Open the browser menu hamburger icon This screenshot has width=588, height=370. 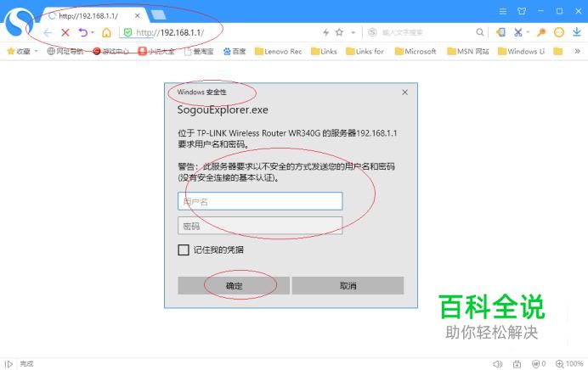click(503, 11)
